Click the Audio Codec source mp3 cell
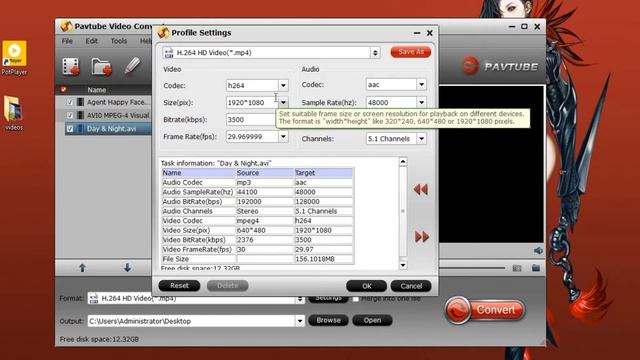The height and width of the screenshot is (360, 640). [x=264, y=182]
